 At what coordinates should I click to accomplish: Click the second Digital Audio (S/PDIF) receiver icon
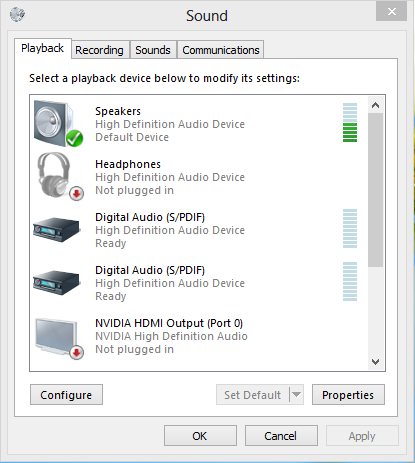[x=57, y=283]
